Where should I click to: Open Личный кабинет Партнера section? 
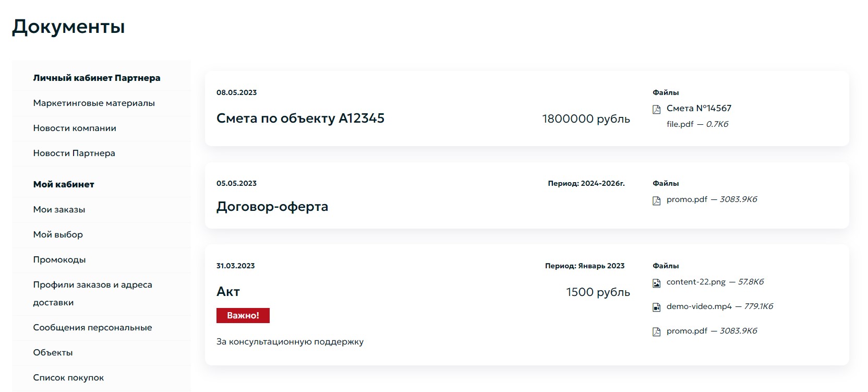point(97,77)
